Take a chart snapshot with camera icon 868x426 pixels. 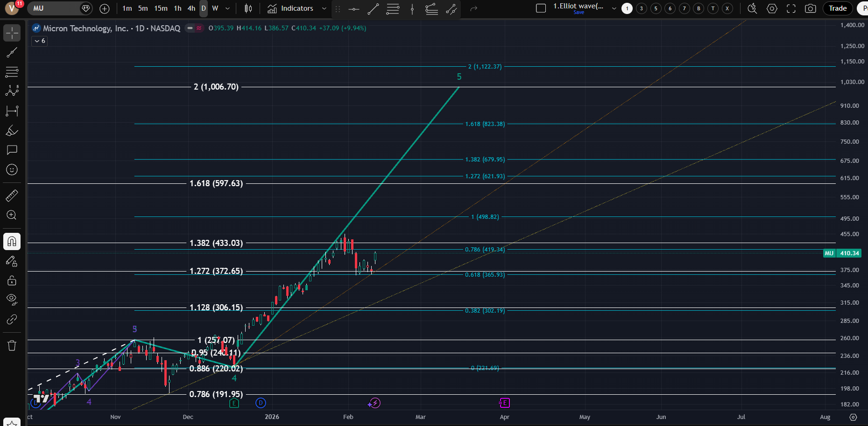(811, 8)
